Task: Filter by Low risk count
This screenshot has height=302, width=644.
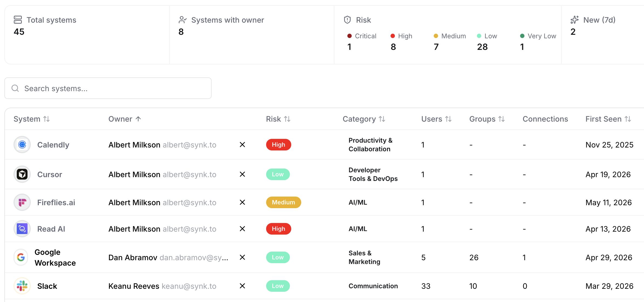Action: pyautogui.click(x=487, y=42)
